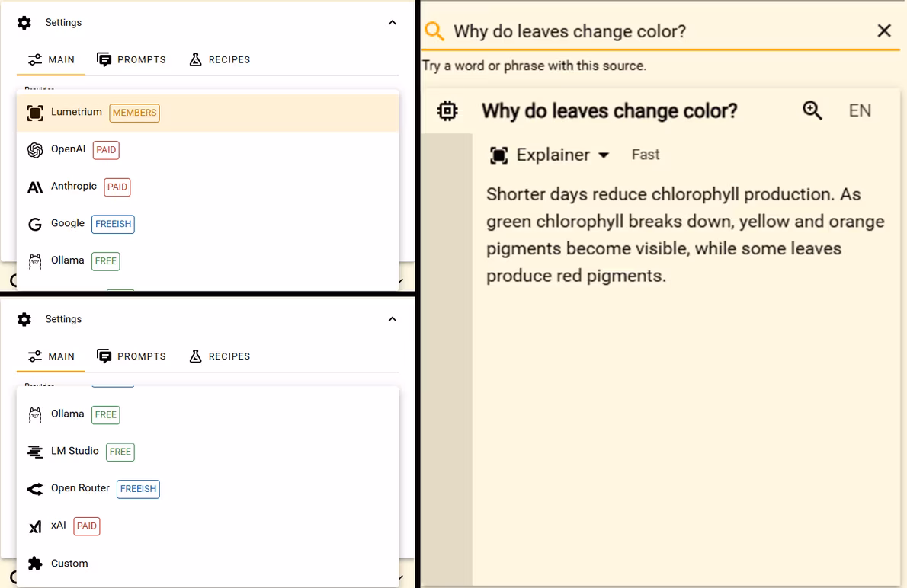Image resolution: width=907 pixels, height=588 pixels.
Task: Click the Open Router icon
Action: [35, 489]
